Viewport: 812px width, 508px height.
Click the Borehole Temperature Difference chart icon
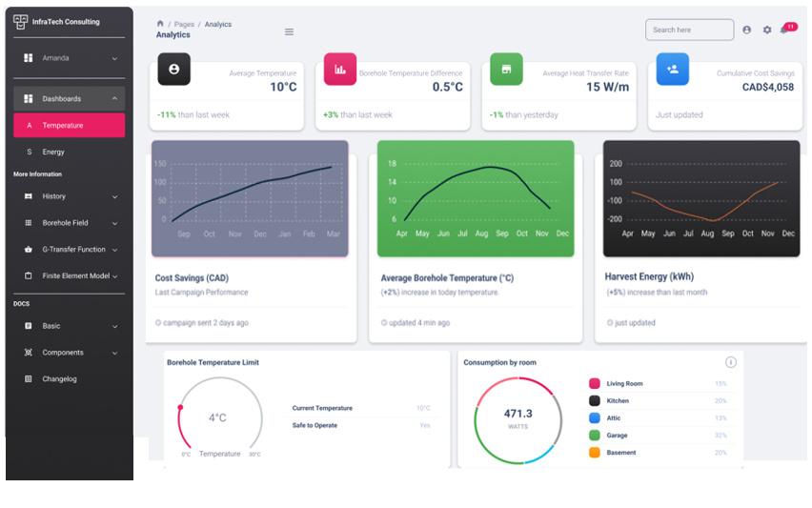coord(340,70)
